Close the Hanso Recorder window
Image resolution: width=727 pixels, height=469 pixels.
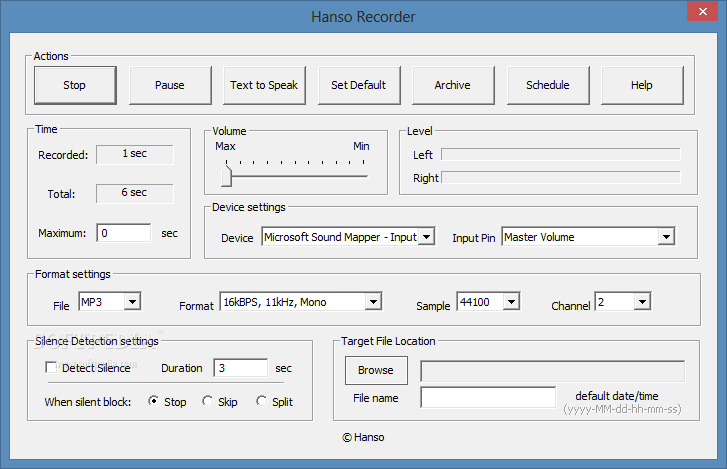tap(702, 11)
